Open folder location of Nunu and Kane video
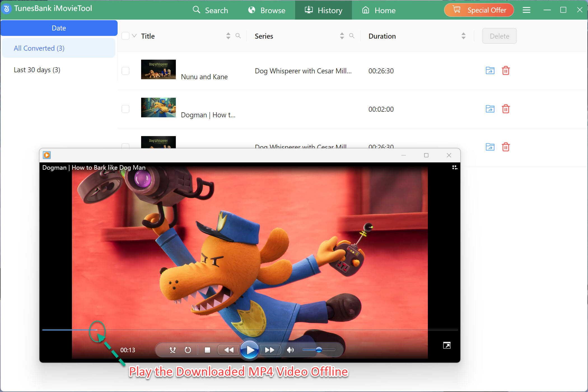588x392 pixels. [x=490, y=71]
